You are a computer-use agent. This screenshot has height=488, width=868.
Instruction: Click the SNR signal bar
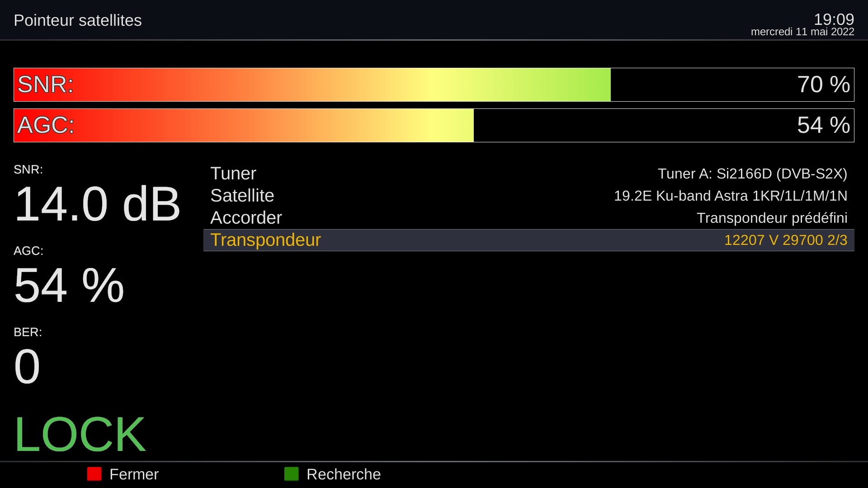coord(312,85)
